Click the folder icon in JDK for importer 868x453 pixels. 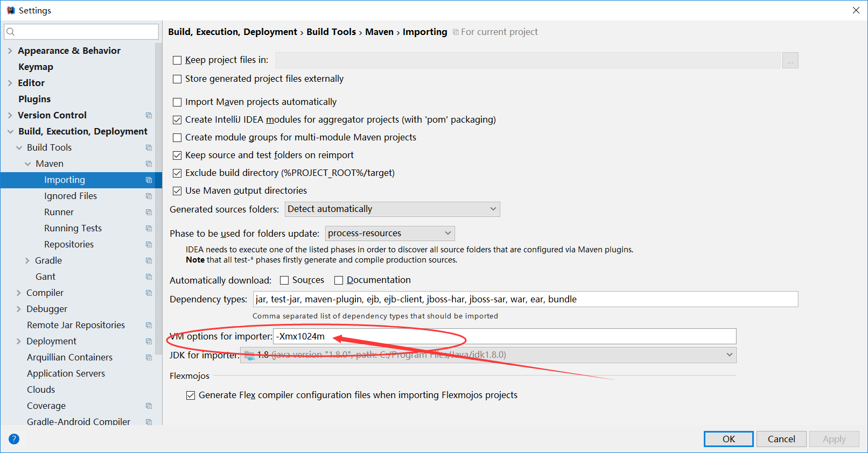249,355
